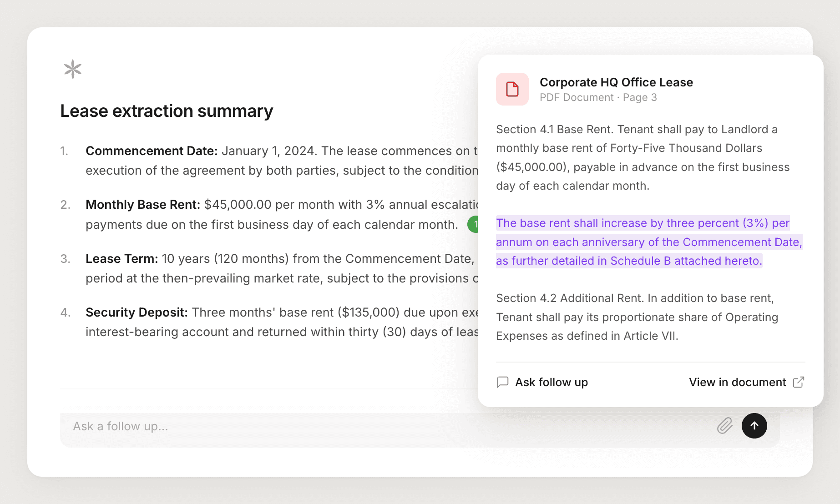Click the 'PDF Document · Page 3' subtitle
840x504 pixels.
click(598, 97)
